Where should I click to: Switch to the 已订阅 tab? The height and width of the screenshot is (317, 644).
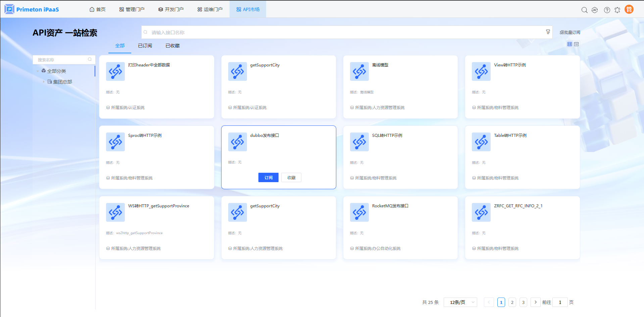[x=145, y=46]
